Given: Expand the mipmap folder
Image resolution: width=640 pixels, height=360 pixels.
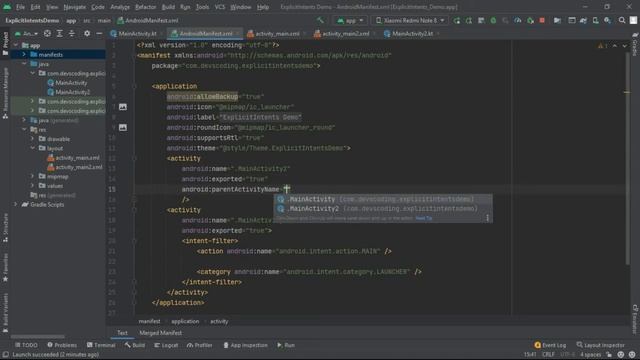Looking at the screenshot, I should click(33, 176).
